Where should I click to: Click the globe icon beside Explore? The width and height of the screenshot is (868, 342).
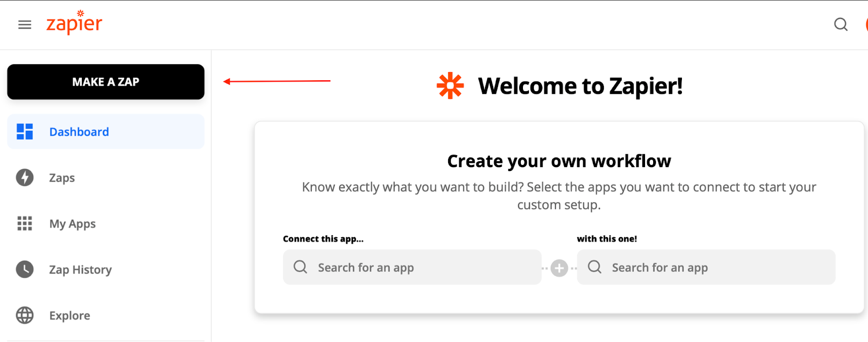[25, 315]
